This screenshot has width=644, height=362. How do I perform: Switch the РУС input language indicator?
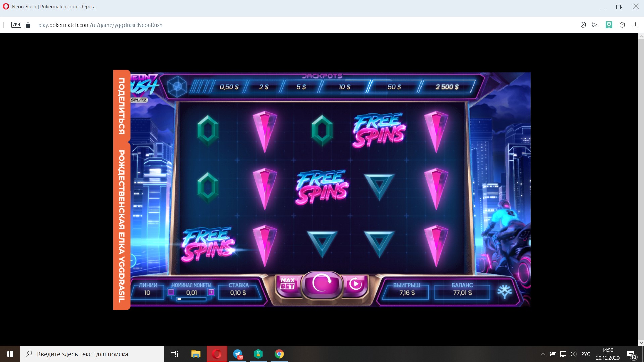pos(586,354)
